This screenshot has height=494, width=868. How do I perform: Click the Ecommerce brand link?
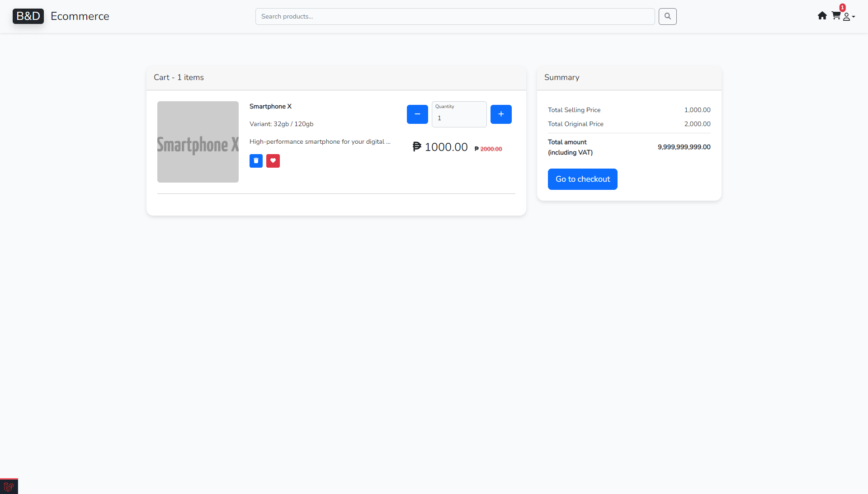coord(80,16)
